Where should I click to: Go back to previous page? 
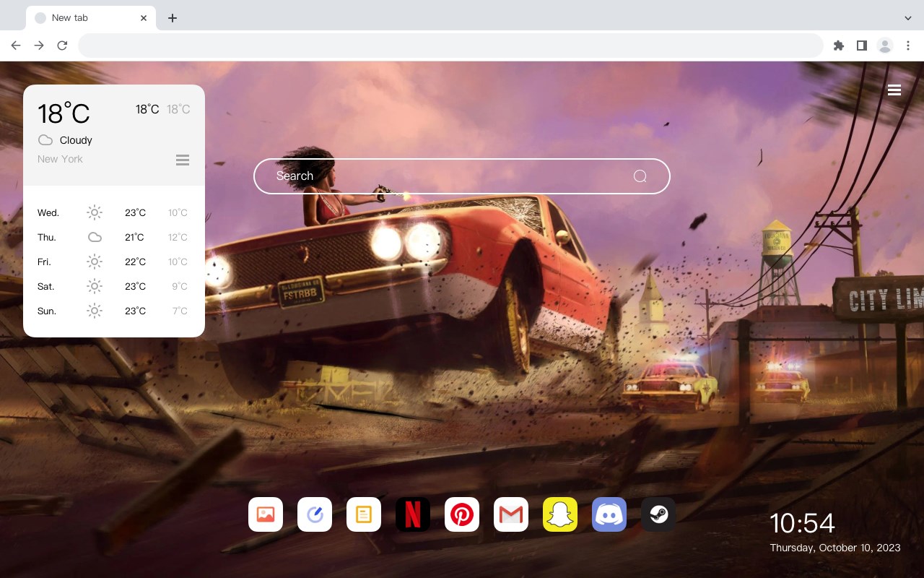tap(16, 46)
